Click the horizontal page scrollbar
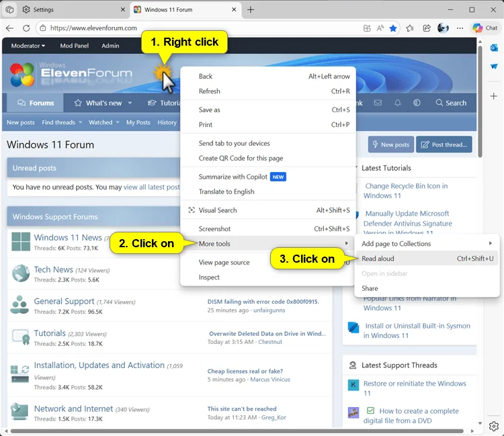504x436 pixels. click(x=237, y=431)
